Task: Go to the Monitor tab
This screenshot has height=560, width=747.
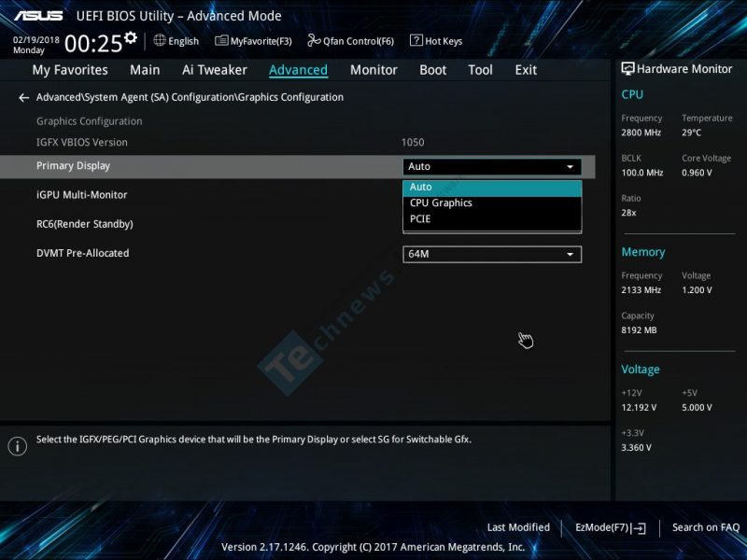Action: (373, 70)
